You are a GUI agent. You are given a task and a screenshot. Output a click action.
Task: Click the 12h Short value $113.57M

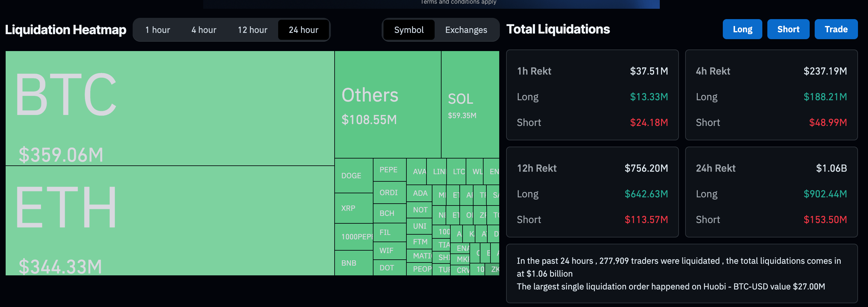[646, 220]
